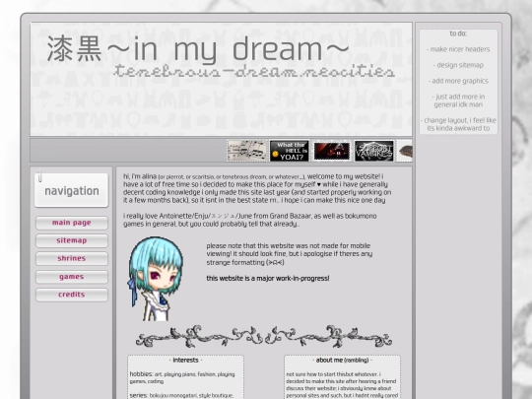Click the Antoinette/Enju/June paragraph
The image size is (532, 399).
pos(249,220)
